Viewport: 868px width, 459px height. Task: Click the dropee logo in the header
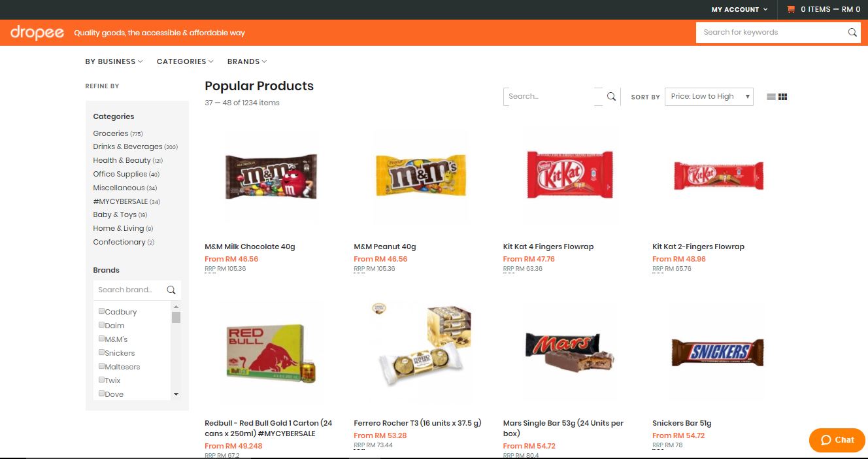[x=36, y=33]
